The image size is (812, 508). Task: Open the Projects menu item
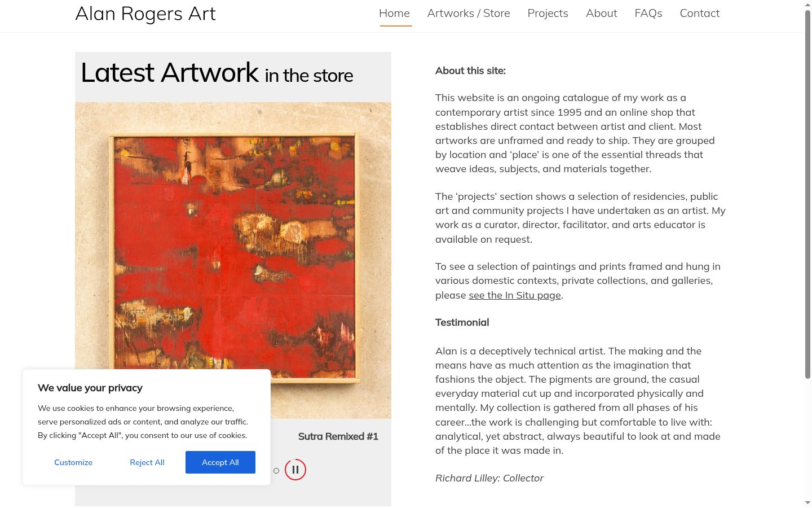click(548, 13)
